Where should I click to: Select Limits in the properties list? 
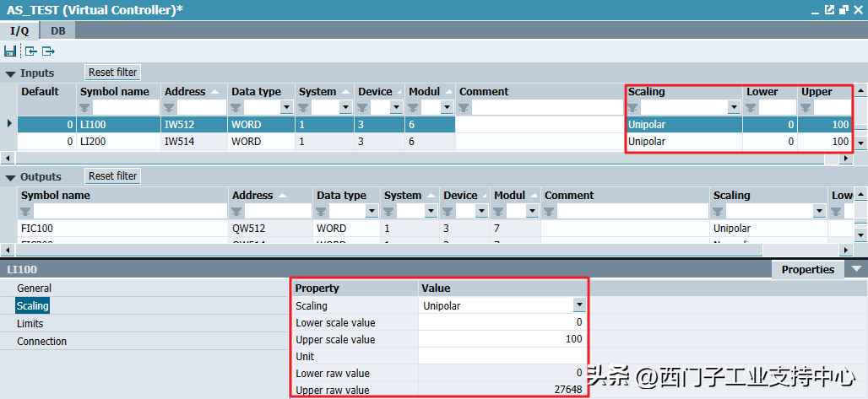point(30,324)
